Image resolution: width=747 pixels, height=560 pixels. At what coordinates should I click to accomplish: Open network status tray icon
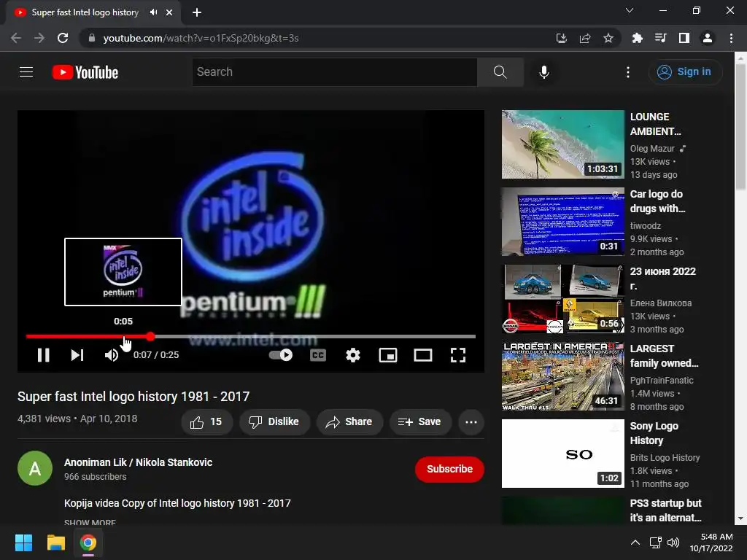(656, 542)
